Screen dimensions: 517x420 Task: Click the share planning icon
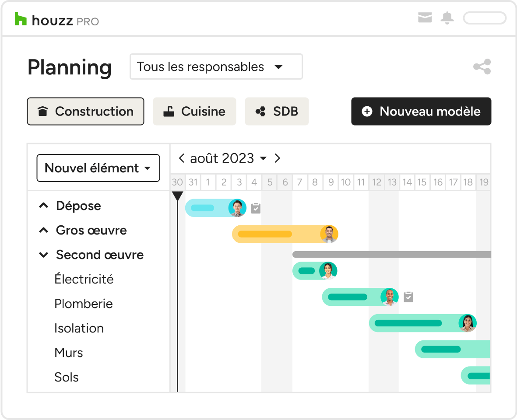(x=482, y=67)
